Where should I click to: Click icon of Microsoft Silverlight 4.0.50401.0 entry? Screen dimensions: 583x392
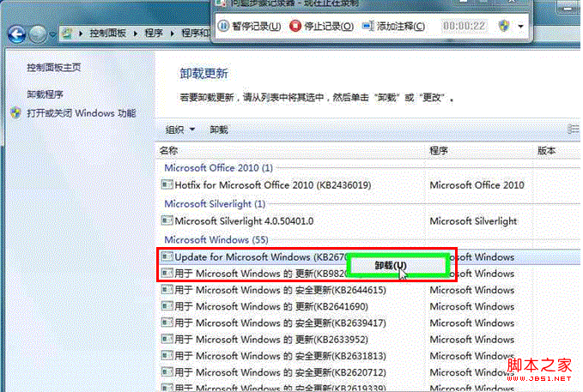tap(167, 220)
